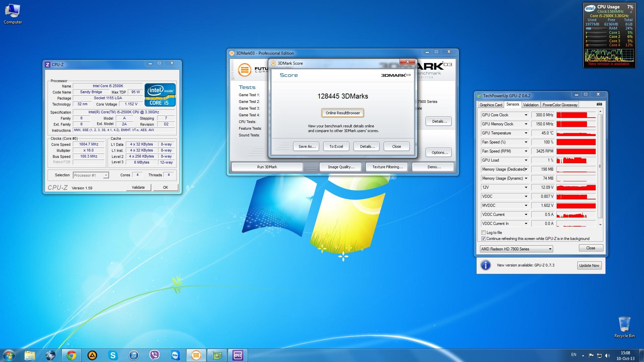Expand the Fan Speed (%) sensor dropdown
The image size is (644, 362).
click(x=526, y=142)
